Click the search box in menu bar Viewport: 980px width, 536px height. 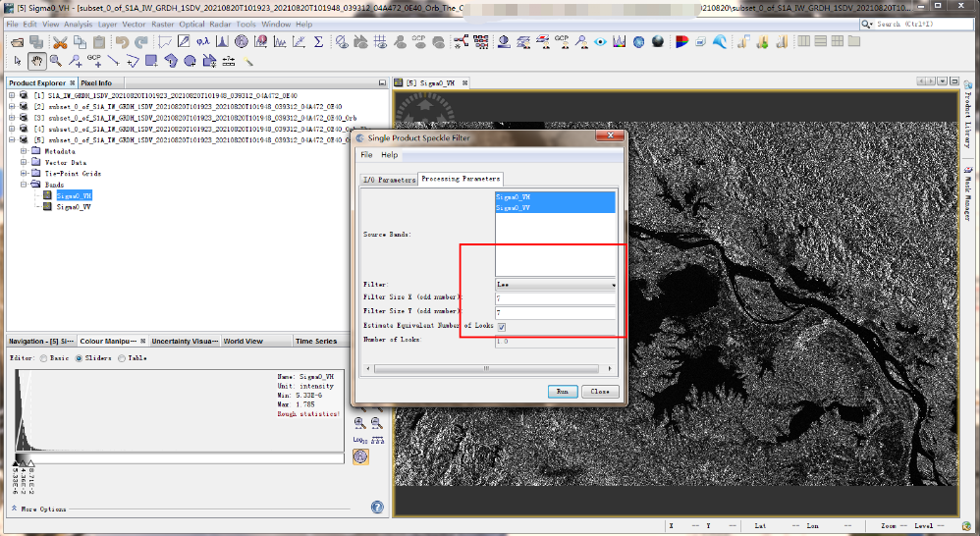click(x=916, y=24)
